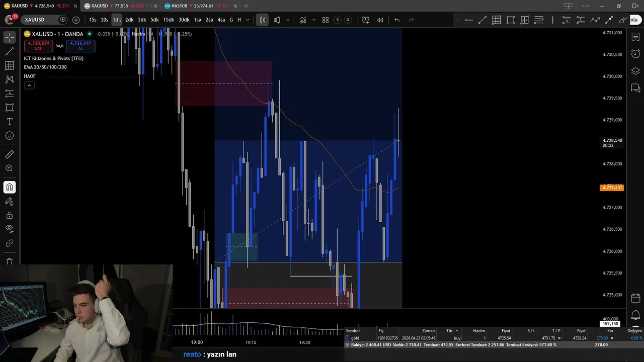Select the bars chart style icon
Viewport: 644px width, 362px height.
[x=263, y=20]
